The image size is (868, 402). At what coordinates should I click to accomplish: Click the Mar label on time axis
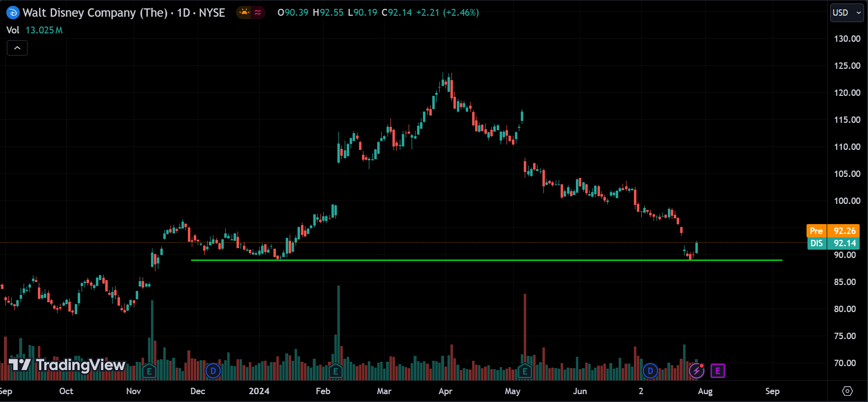click(384, 391)
